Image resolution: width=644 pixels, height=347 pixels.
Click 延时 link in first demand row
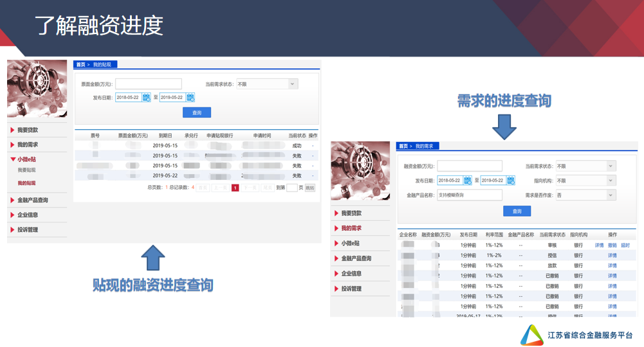(x=625, y=245)
